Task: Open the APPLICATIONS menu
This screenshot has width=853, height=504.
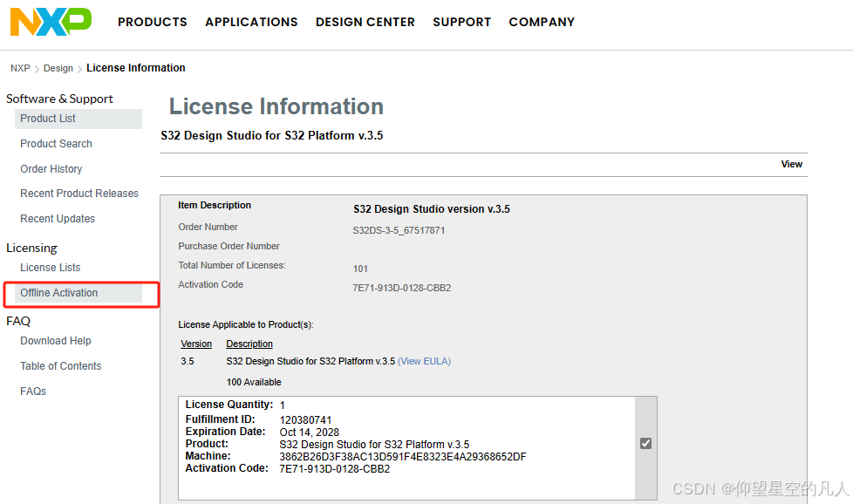Action: (251, 23)
